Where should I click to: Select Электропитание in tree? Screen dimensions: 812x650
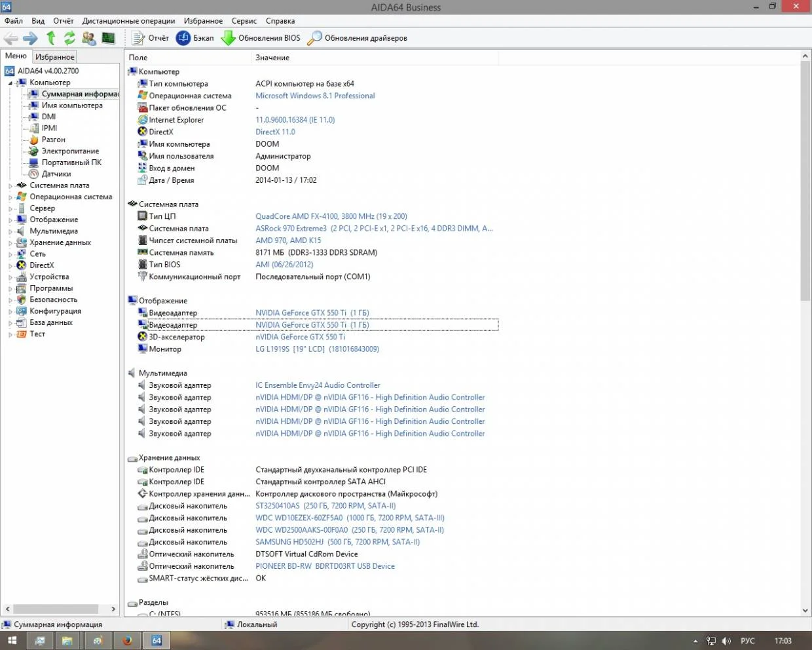(x=70, y=151)
